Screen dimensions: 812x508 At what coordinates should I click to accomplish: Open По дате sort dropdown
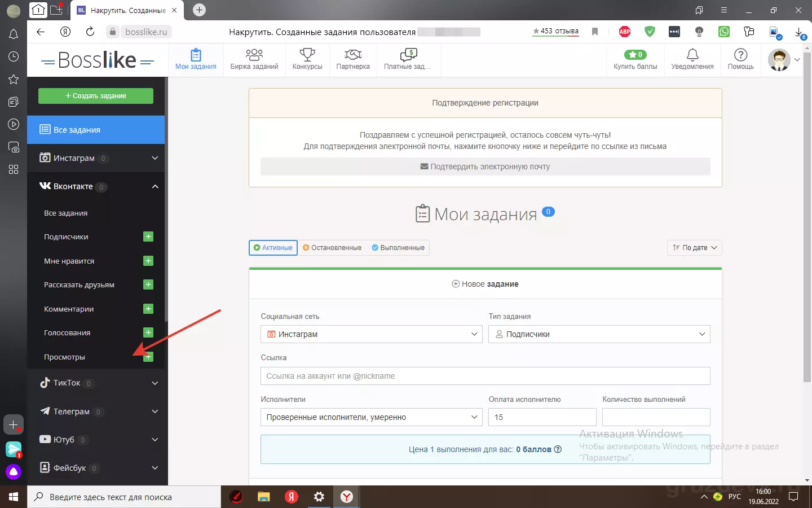click(694, 248)
